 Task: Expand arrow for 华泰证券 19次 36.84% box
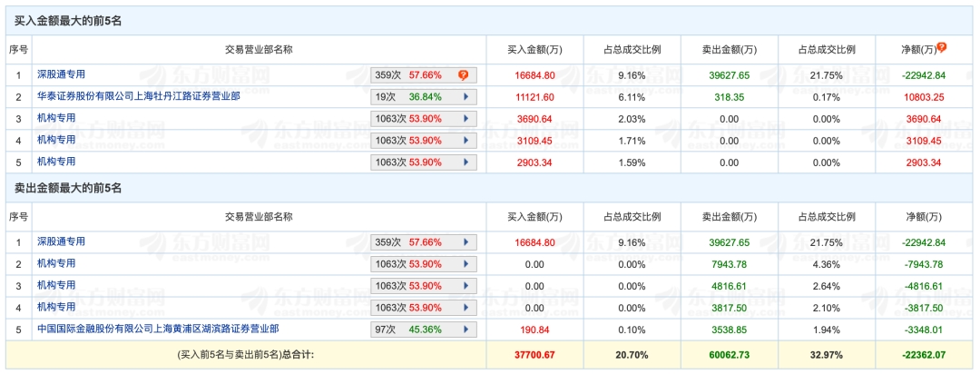pyautogui.click(x=465, y=97)
